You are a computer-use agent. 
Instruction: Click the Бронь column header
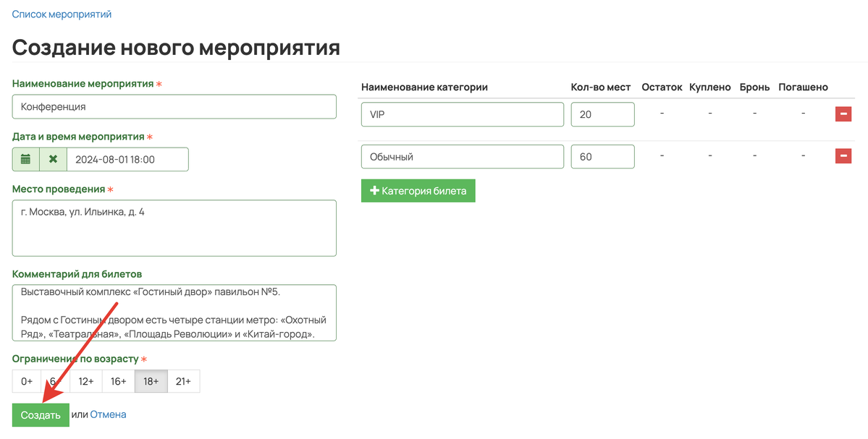point(754,87)
